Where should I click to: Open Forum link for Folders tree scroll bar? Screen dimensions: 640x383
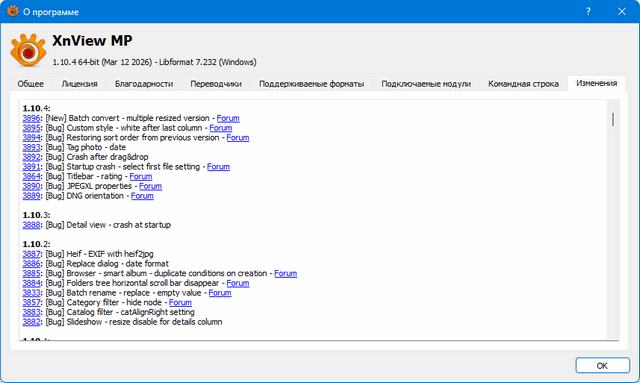(238, 283)
